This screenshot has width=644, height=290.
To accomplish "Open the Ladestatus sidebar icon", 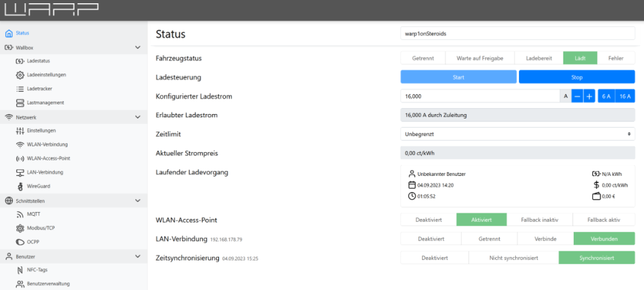I will click(x=19, y=61).
